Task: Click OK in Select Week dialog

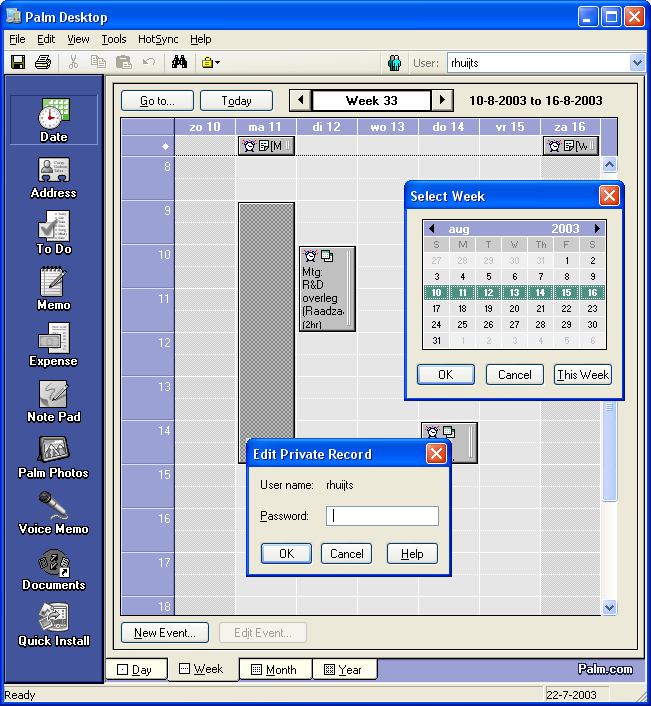Action: (446, 375)
